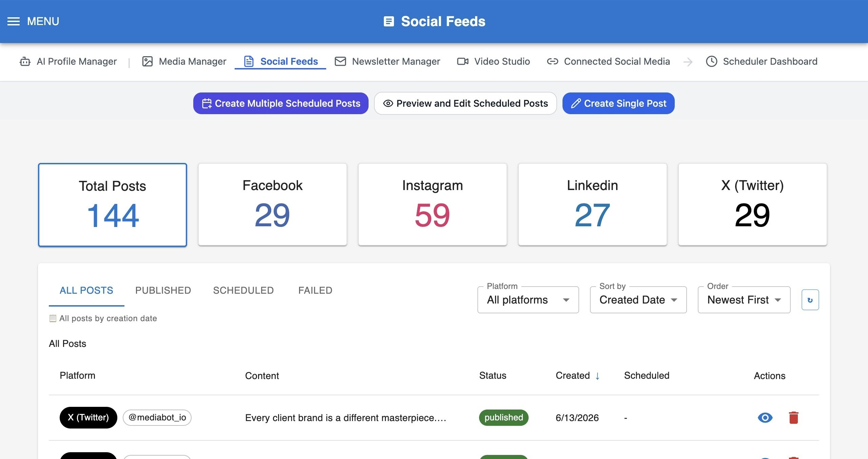Click the Scheduled column header
Viewport: 868px width, 459px height.
tap(647, 376)
